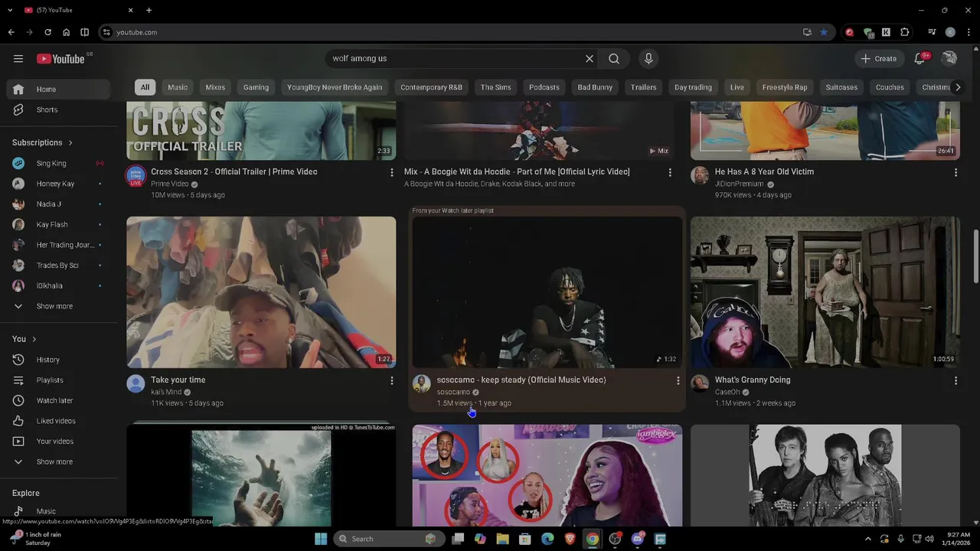The image size is (980, 551).
Task: Advance the chip bar with the right arrow
Action: tap(957, 87)
